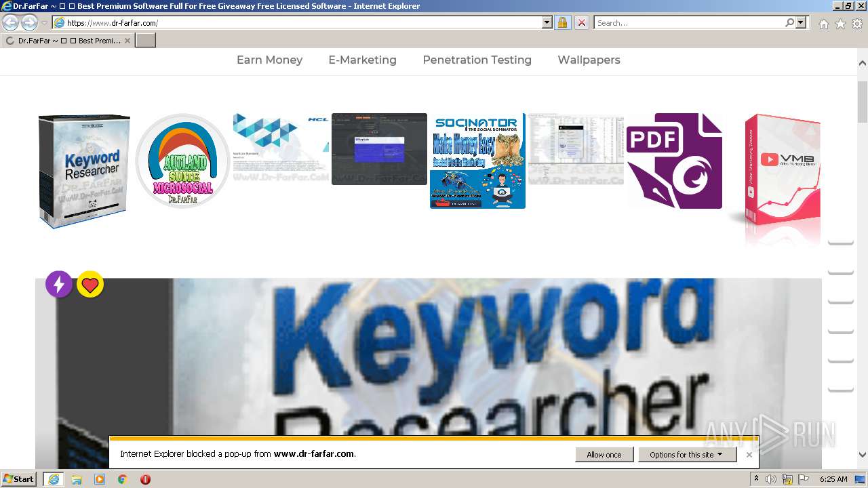868x488 pixels.
Task: Open a new blank tab
Action: [x=145, y=41]
